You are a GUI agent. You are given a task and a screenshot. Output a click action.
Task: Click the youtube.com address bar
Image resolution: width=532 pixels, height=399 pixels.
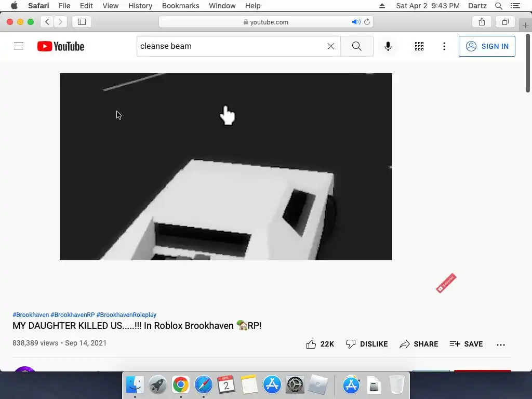[265, 22]
